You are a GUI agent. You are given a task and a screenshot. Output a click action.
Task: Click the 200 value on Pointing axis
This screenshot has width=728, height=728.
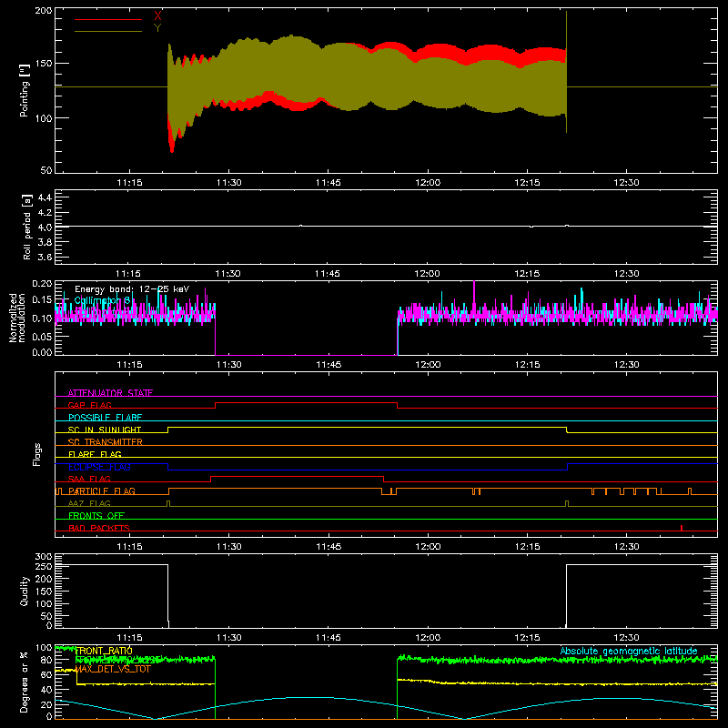(x=44, y=10)
